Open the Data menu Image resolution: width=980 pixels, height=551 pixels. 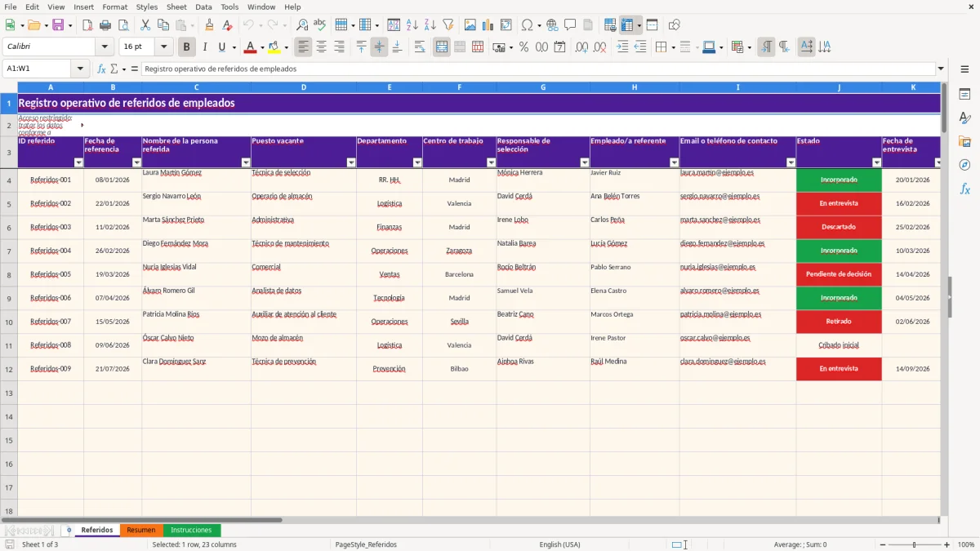coord(203,7)
